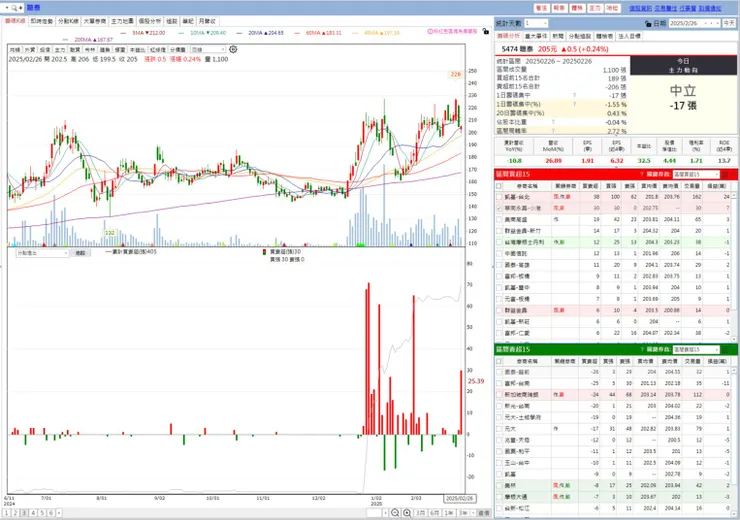The width and height of the screenshot is (740, 520).
Task: Toggle 分價量 button on chart toolbar
Action: (178, 50)
